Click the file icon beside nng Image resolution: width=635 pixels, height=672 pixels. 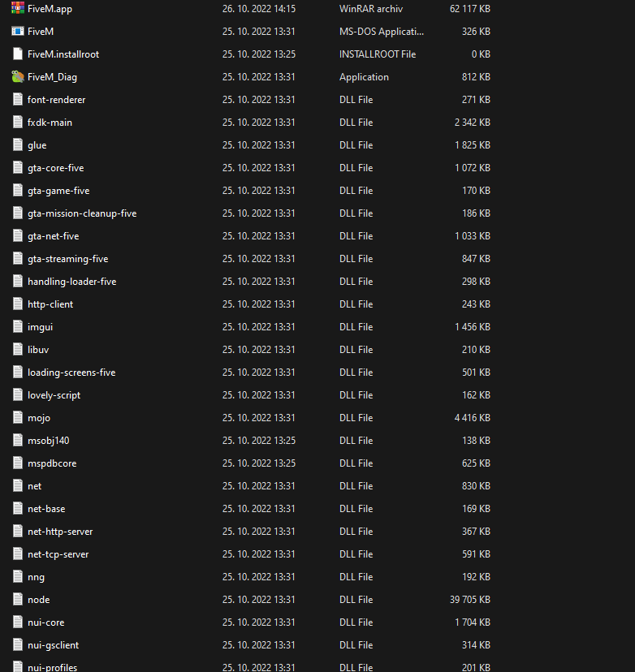pyautogui.click(x=18, y=576)
